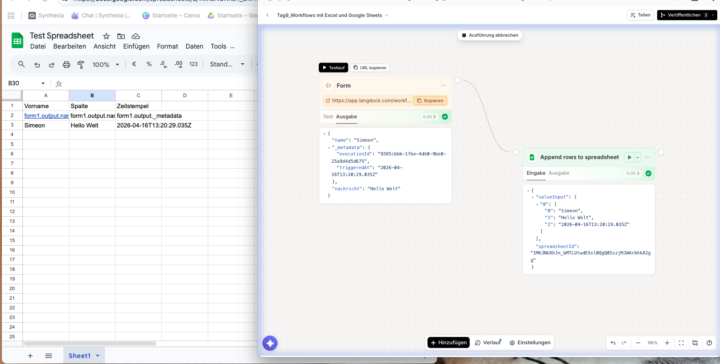The height and width of the screenshot is (364, 720).
Task: Click the formula bar input
Action: click(161, 84)
